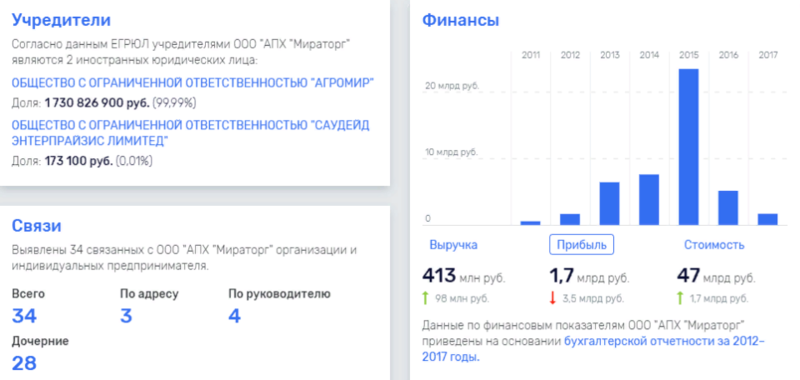
Task: Open the "АГРОМИР" founder link
Action: (193, 83)
